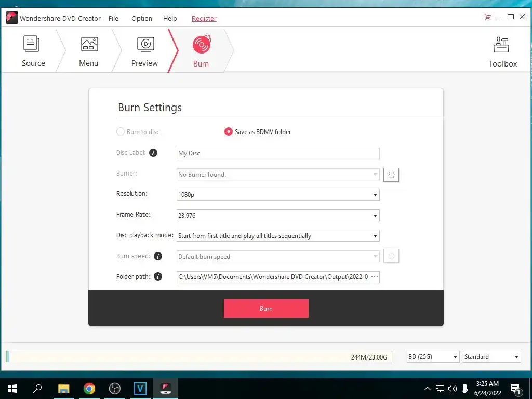The height and width of the screenshot is (399, 532).
Task: Click the Disc Label info icon
Action: (153, 153)
